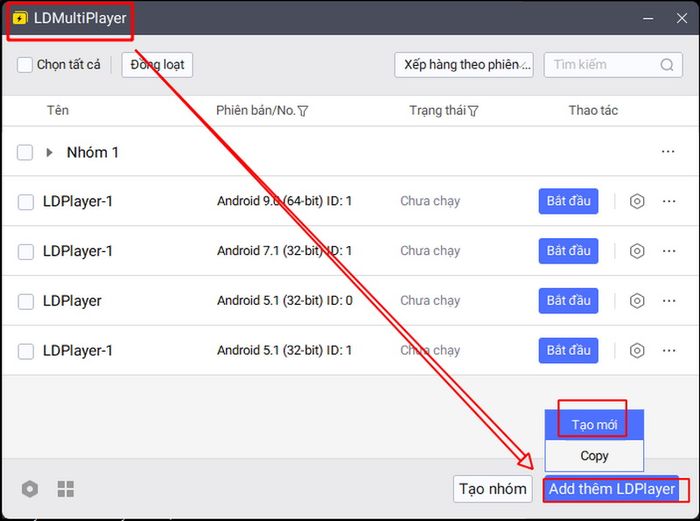Tick the Chọn tất cả checkbox

click(25, 65)
